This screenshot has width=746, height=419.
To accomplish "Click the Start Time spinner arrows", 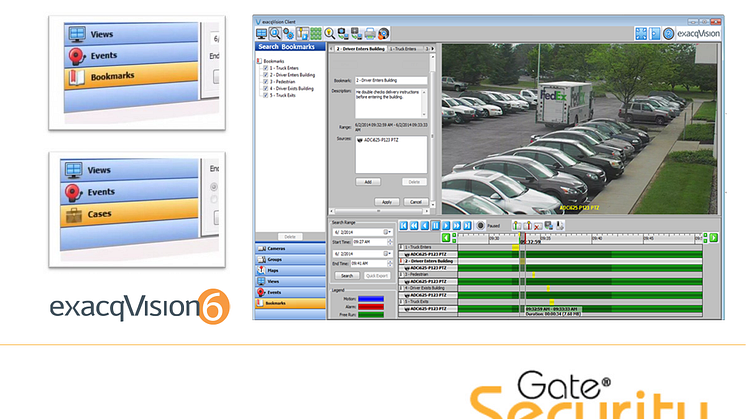I will [x=390, y=242].
